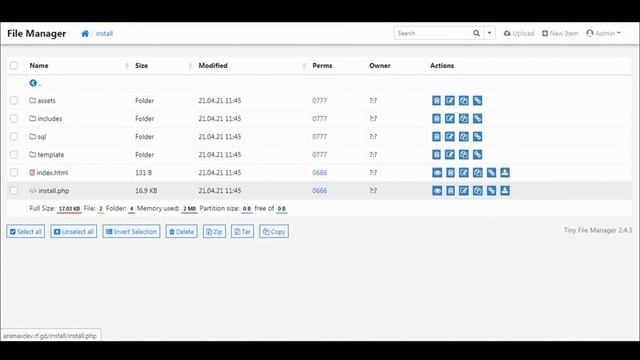Rename the install.php file
The height and width of the screenshot is (360, 640).
pos(464,191)
